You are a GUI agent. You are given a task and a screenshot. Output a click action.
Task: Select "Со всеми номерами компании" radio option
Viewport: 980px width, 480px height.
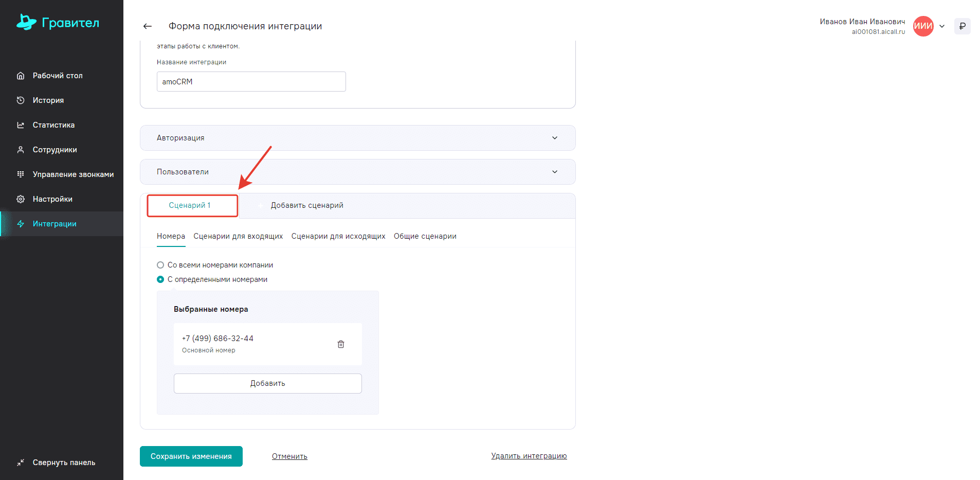pos(160,265)
